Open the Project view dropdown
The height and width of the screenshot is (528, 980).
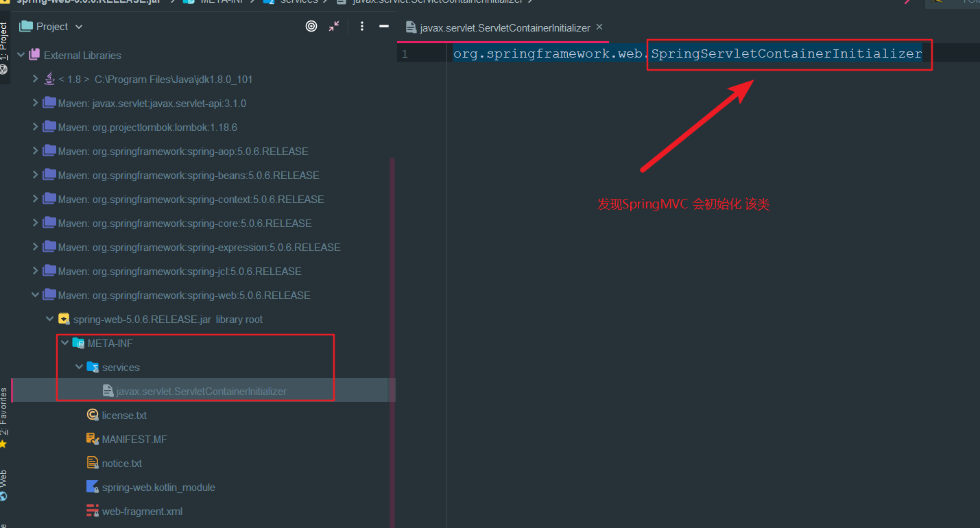(78, 27)
